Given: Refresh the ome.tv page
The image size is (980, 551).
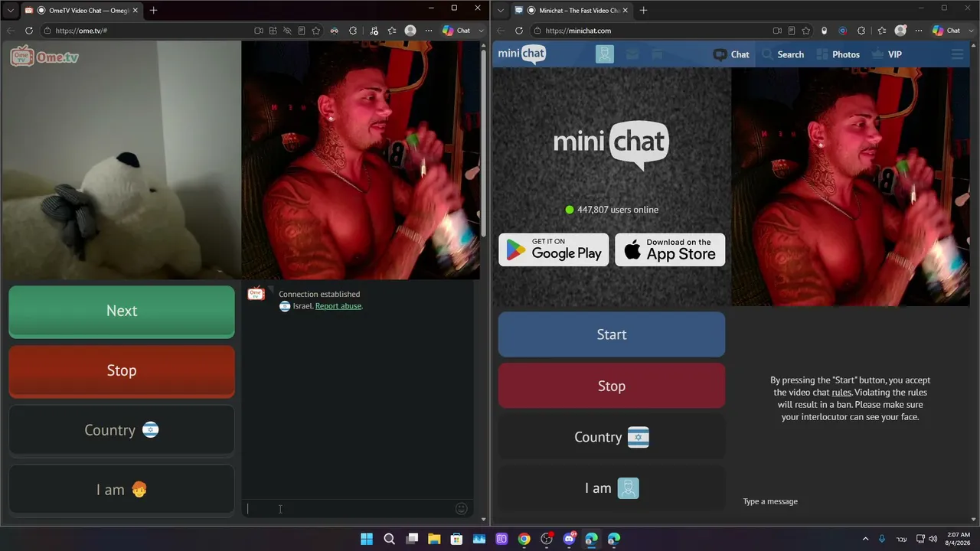Looking at the screenshot, I should (x=29, y=31).
